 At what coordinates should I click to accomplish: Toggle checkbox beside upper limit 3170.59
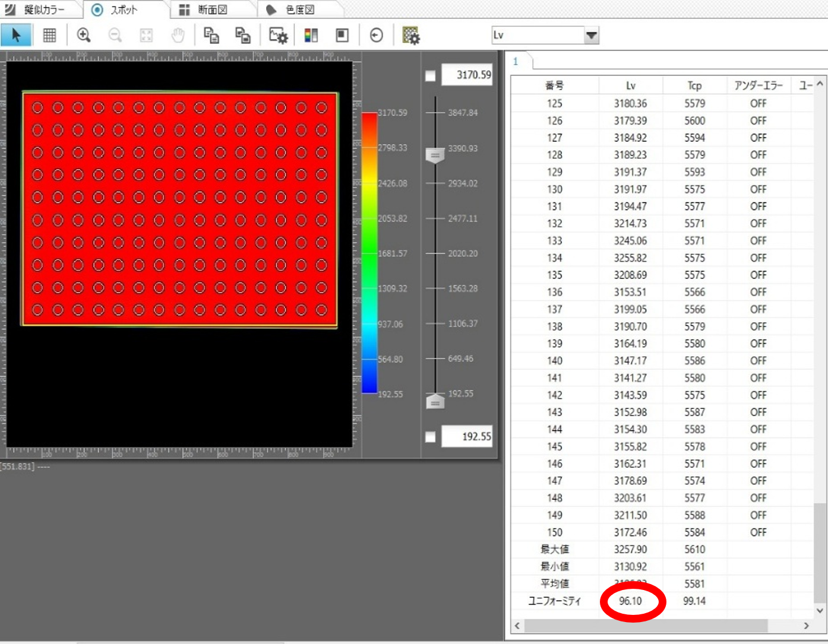(x=431, y=75)
